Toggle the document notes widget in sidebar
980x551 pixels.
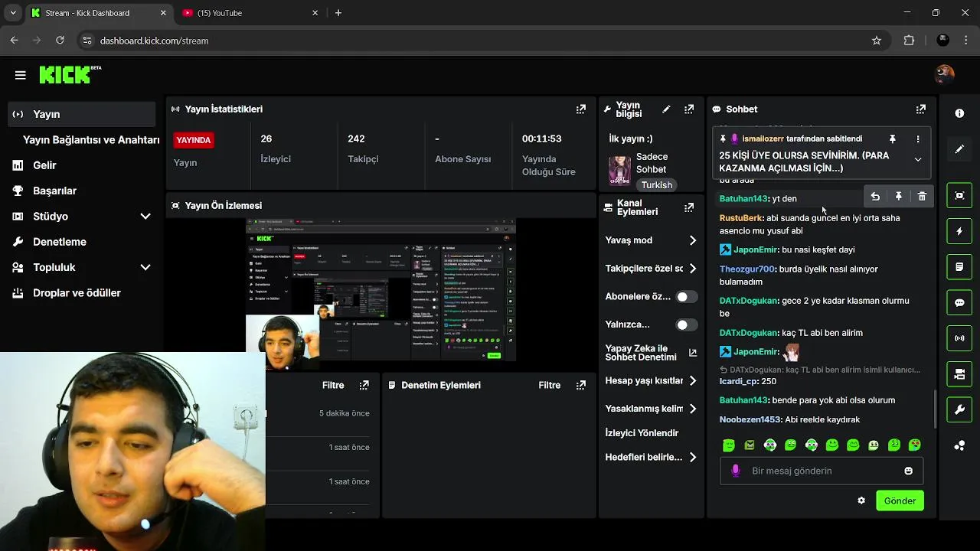tap(959, 267)
